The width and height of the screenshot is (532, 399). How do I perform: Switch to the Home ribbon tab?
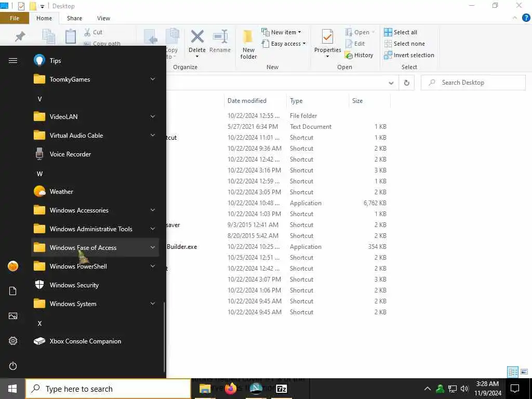(44, 18)
